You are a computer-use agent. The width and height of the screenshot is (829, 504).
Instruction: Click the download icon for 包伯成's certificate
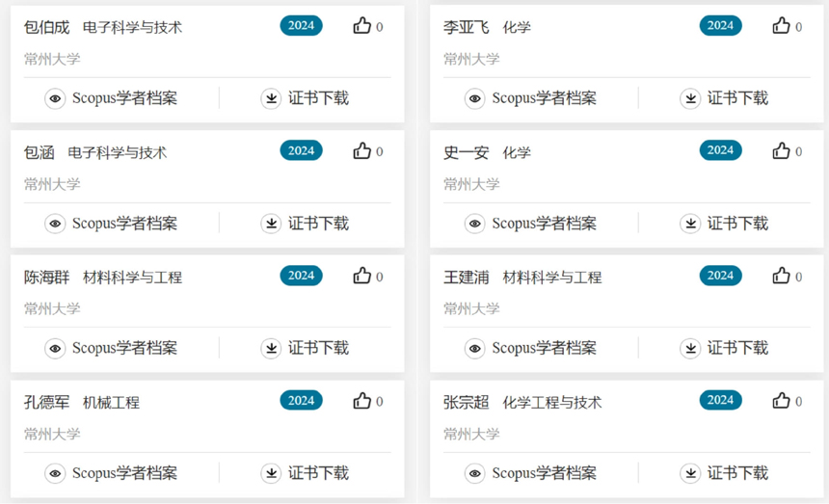[x=272, y=98]
